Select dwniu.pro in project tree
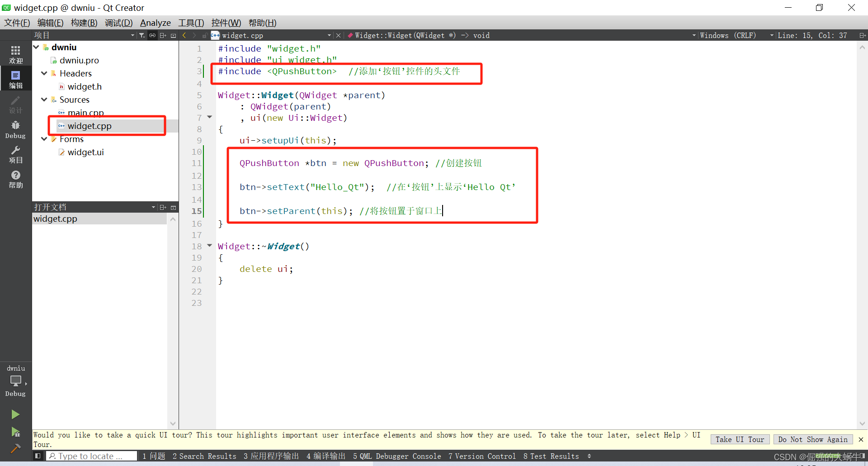 coord(79,60)
